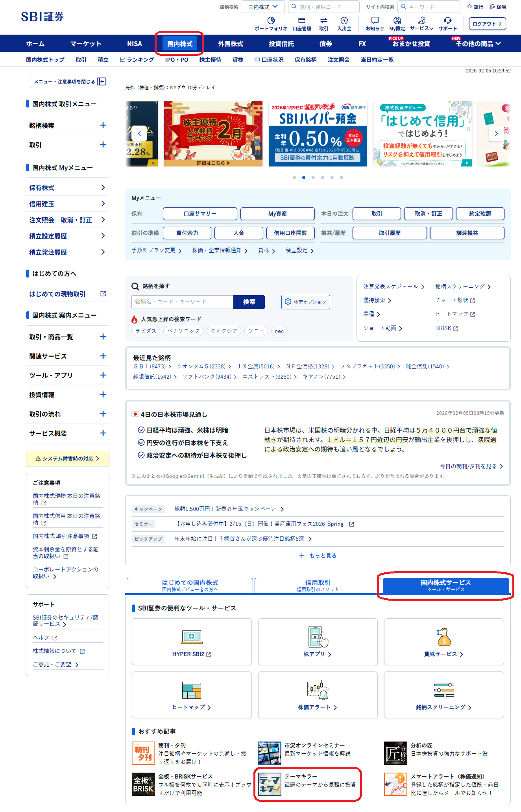Open HYPER SBI2 tool tile
521x812 pixels.
click(x=192, y=642)
